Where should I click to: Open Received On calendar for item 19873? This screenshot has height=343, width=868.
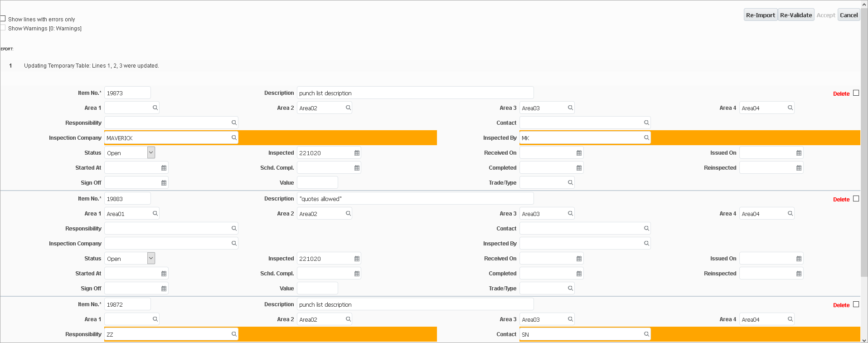pyautogui.click(x=579, y=153)
